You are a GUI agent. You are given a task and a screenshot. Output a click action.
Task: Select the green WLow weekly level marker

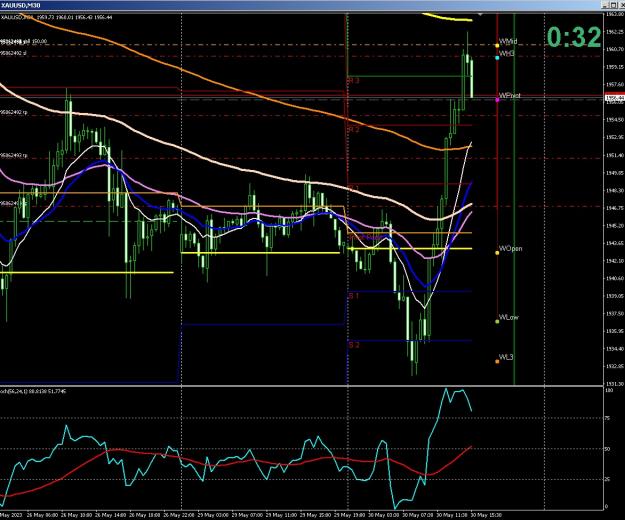point(497,321)
